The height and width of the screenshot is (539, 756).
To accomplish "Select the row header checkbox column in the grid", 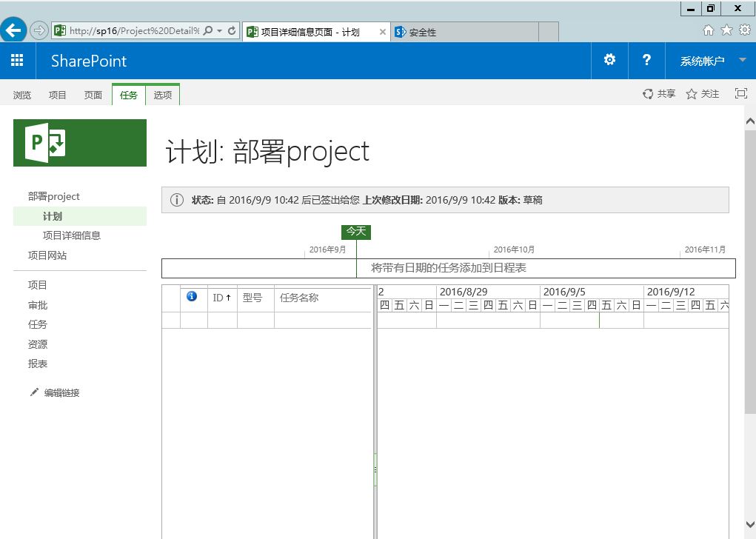I will [x=171, y=298].
